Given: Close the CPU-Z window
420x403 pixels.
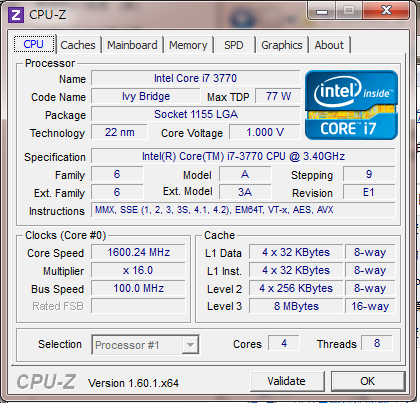Looking at the screenshot, I should point(386,11).
